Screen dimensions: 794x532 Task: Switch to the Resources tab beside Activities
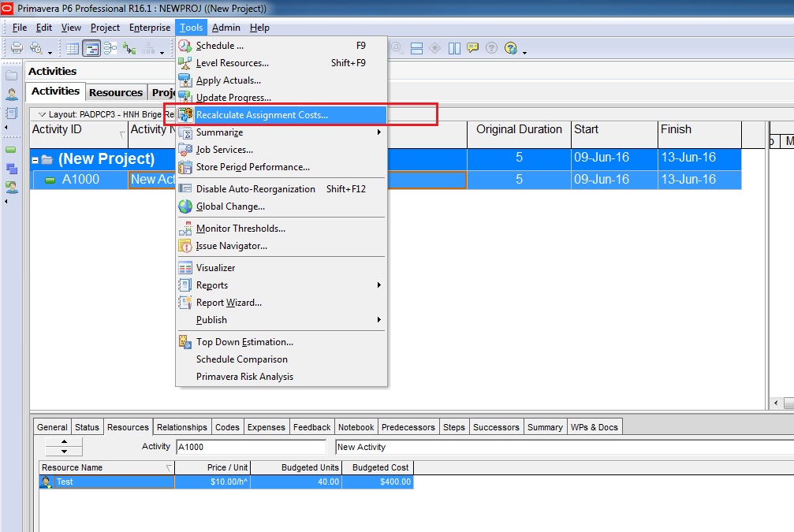click(x=115, y=92)
